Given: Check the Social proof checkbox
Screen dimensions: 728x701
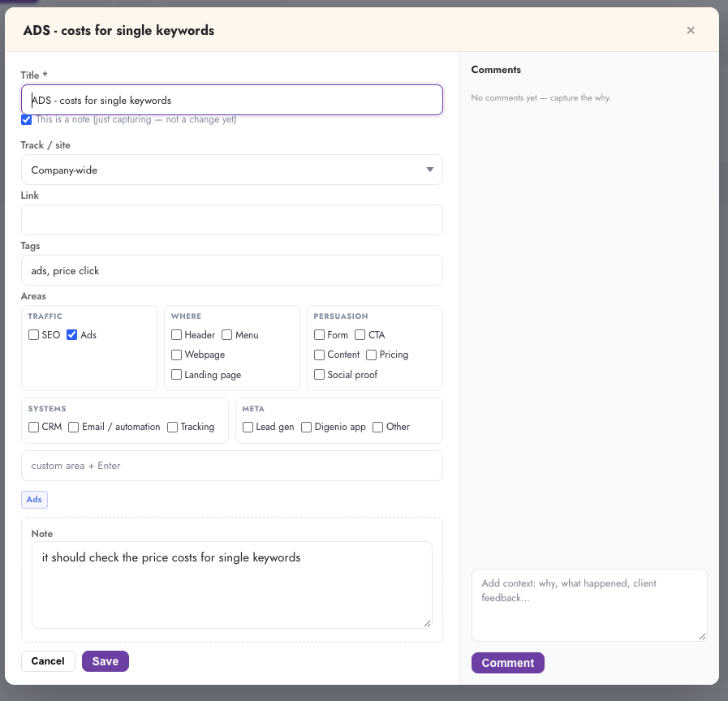Looking at the screenshot, I should click(319, 374).
